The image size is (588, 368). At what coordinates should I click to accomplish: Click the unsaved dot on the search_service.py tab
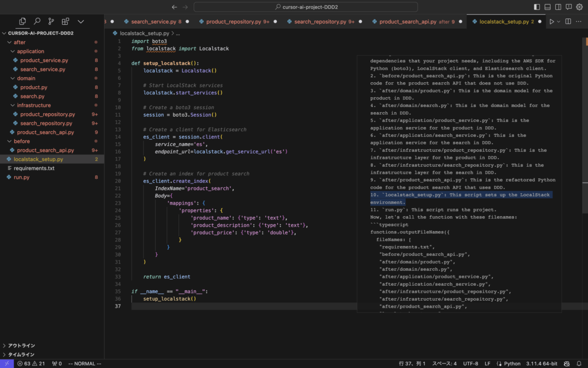[x=187, y=21]
